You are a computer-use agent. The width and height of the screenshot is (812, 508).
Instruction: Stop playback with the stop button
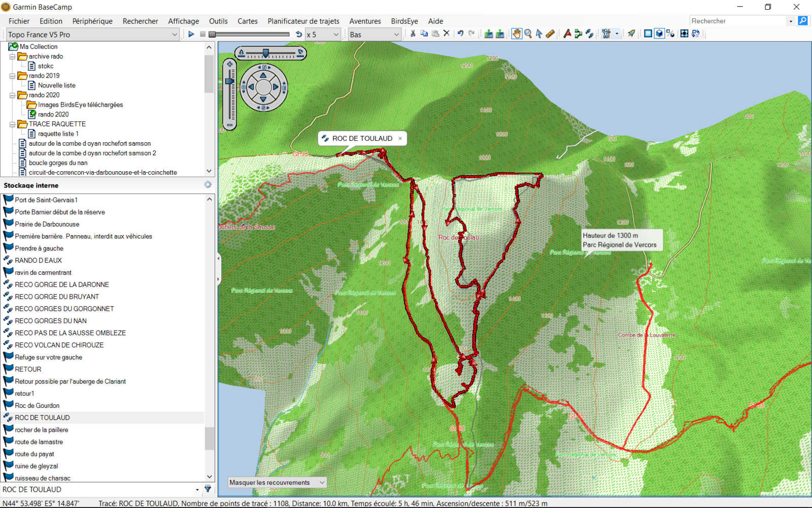[202, 34]
